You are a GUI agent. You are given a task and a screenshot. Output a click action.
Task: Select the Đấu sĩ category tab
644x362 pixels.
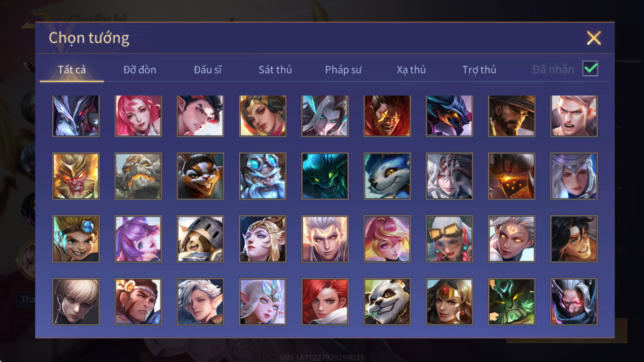pyautogui.click(x=208, y=70)
